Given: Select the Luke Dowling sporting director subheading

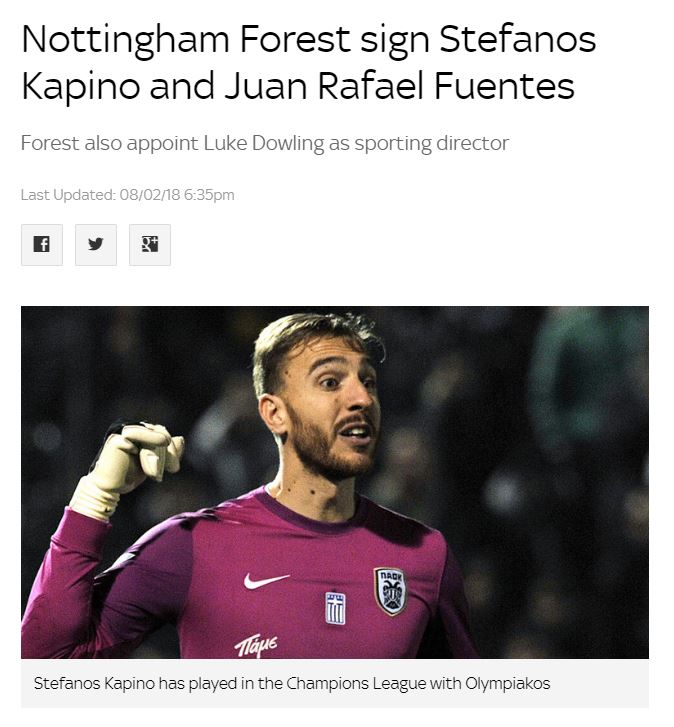Looking at the screenshot, I should [x=265, y=143].
